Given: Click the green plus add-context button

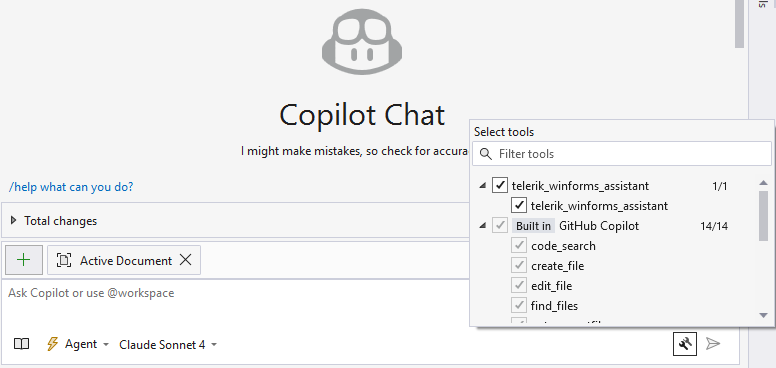Looking at the screenshot, I should pos(24,260).
